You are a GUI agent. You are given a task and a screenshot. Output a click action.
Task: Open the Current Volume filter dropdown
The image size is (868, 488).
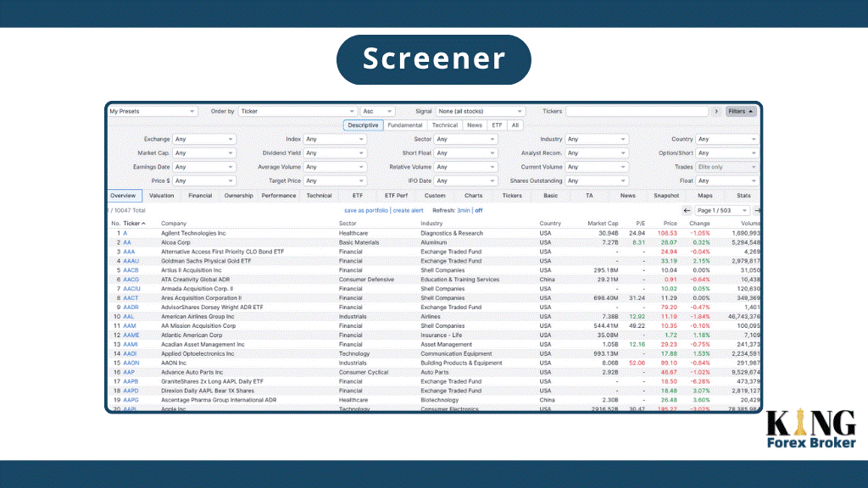tap(597, 167)
